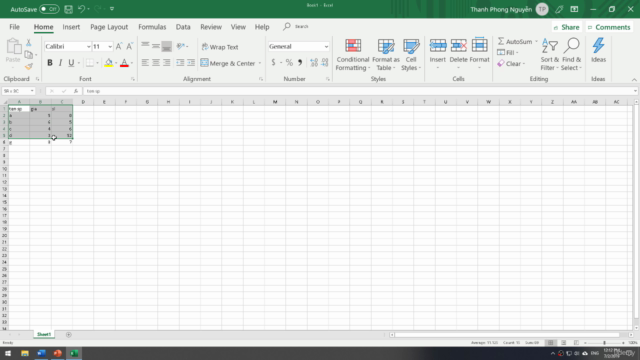Click the Copy icon in Clipboard group

click(28, 54)
